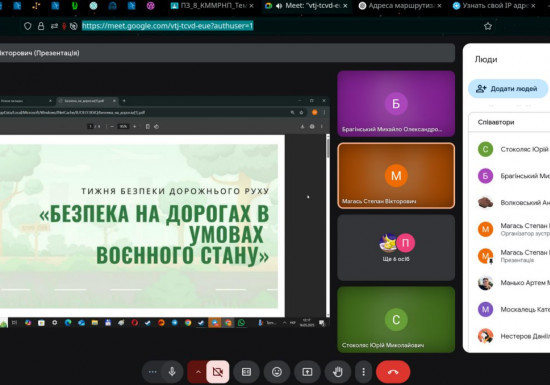Bookmark page with star icon
This screenshot has height=385, width=550.
pyautogui.click(x=488, y=26)
